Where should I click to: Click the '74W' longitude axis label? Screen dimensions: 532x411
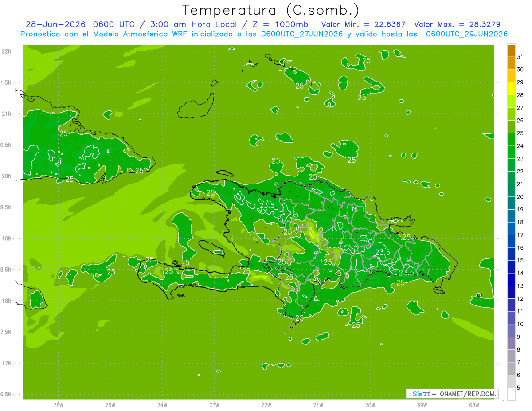tap(162, 405)
